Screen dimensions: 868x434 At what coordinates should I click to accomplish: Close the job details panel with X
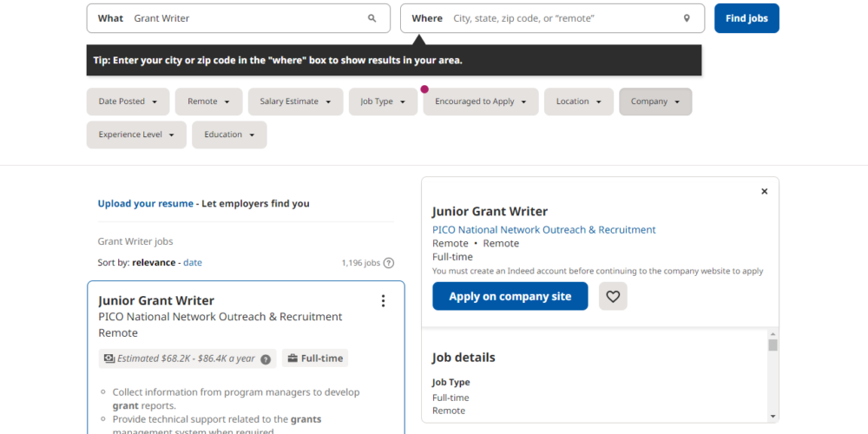[x=765, y=191]
